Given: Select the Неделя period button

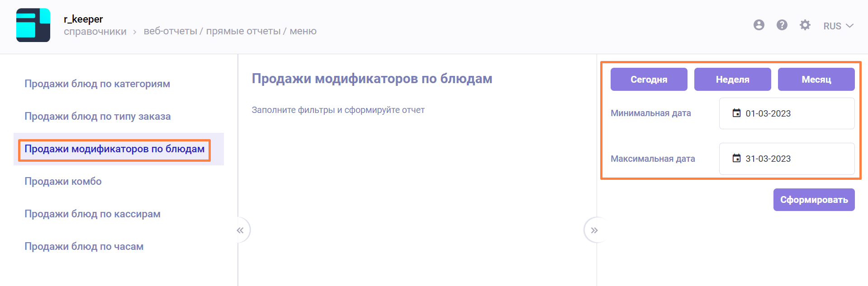Looking at the screenshot, I should 732,80.
